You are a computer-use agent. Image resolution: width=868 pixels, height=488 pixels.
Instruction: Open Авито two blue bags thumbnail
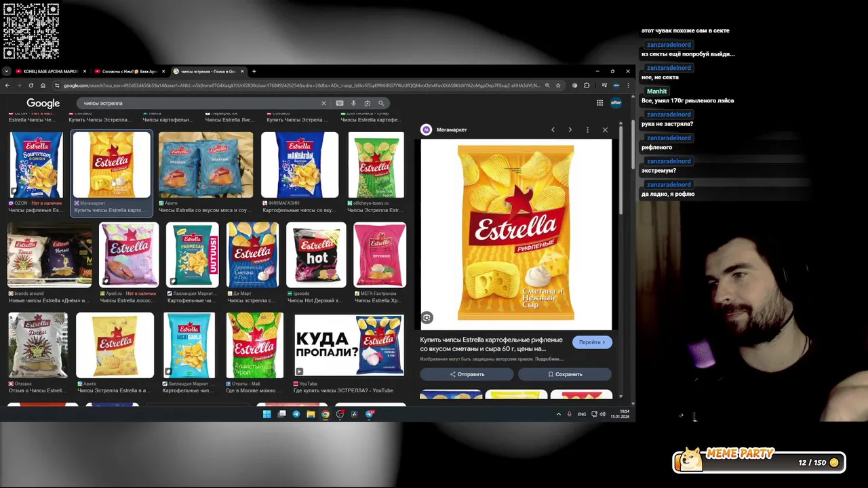point(205,165)
